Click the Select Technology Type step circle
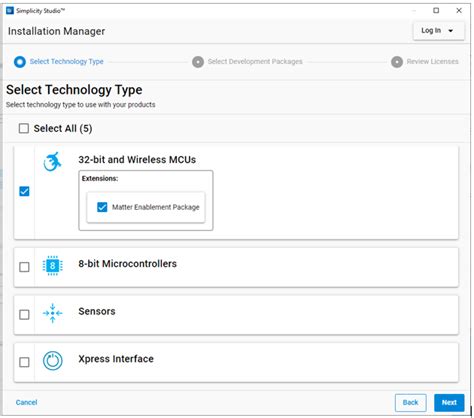Image resolution: width=474 pixels, height=418 pixels. (20, 62)
